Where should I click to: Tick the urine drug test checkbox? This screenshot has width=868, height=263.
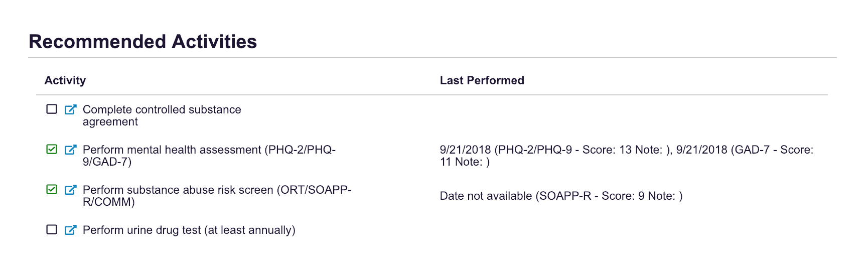(x=52, y=230)
